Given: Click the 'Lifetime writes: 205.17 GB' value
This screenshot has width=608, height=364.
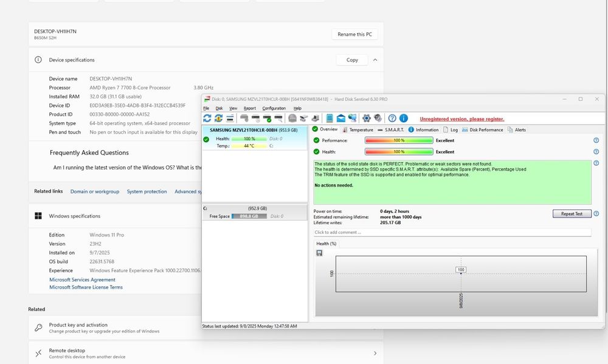Looking at the screenshot, I should click(390, 222).
